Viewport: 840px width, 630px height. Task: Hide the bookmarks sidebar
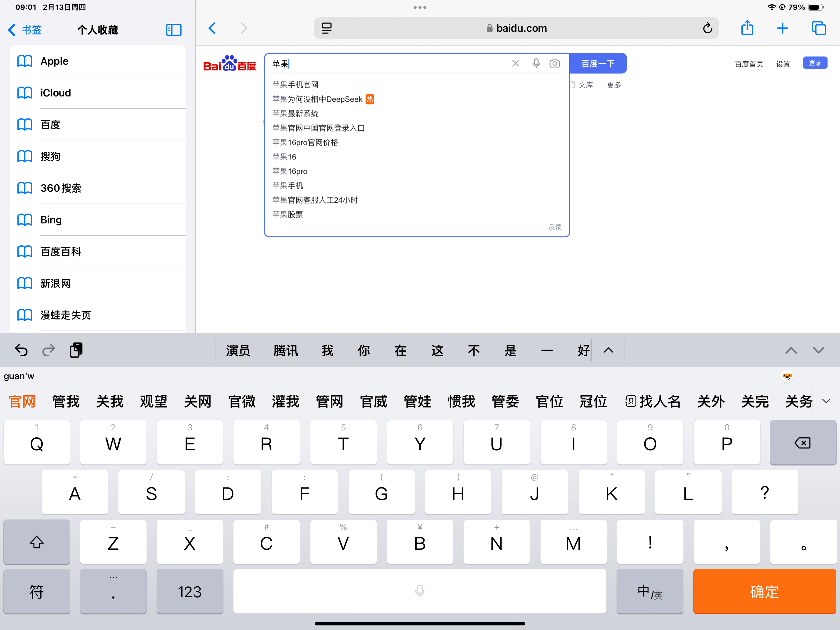pyautogui.click(x=174, y=30)
